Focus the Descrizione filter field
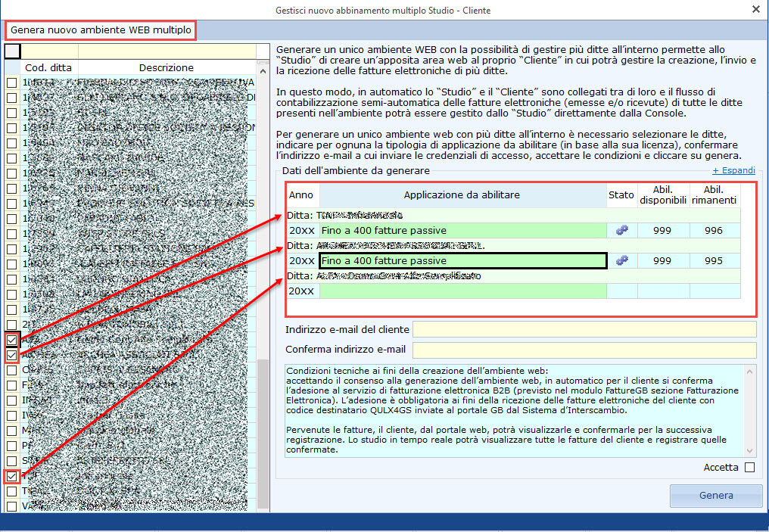Screen dimensions: 769x532 [x=167, y=51]
